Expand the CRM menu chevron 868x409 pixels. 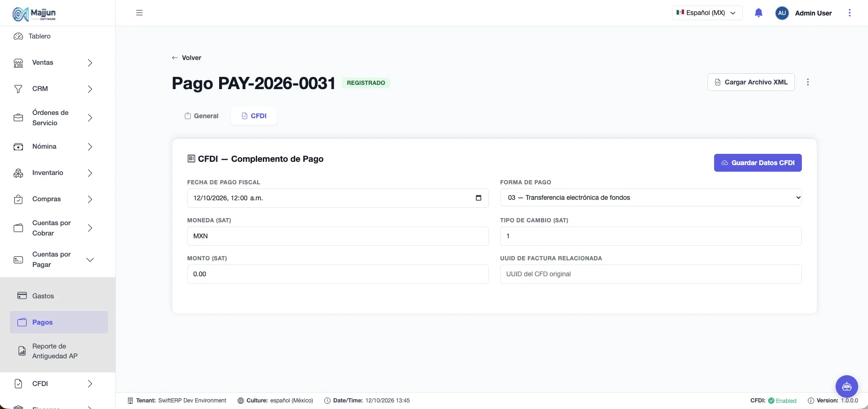(90, 89)
